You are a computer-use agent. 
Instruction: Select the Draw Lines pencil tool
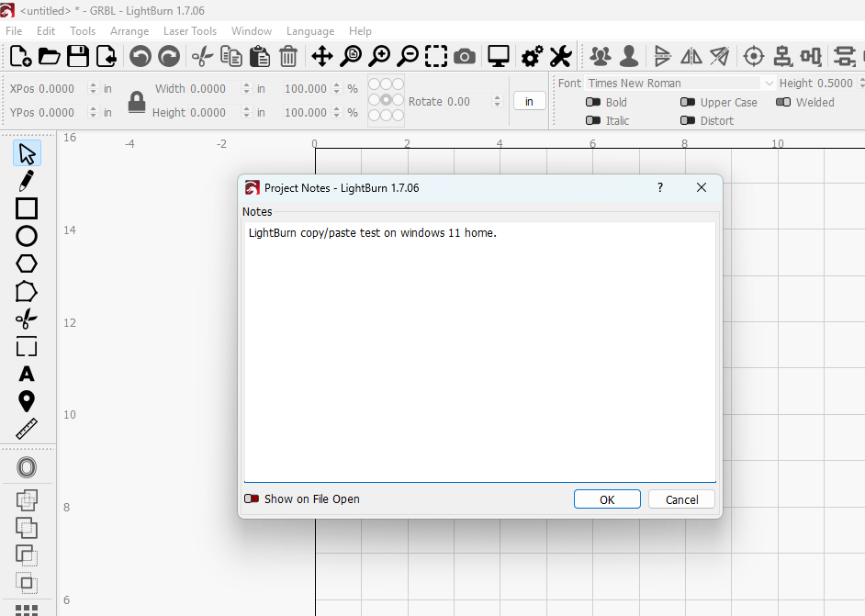tap(27, 181)
